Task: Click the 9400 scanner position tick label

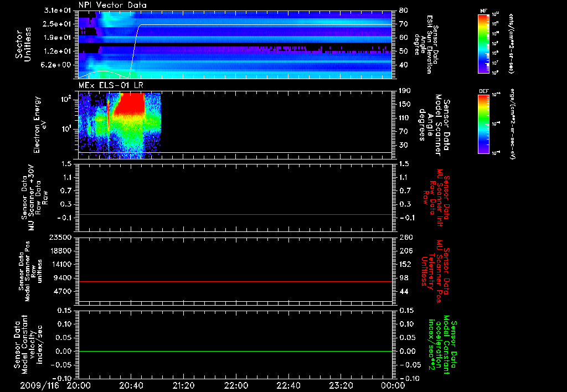Action: [63, 278]
